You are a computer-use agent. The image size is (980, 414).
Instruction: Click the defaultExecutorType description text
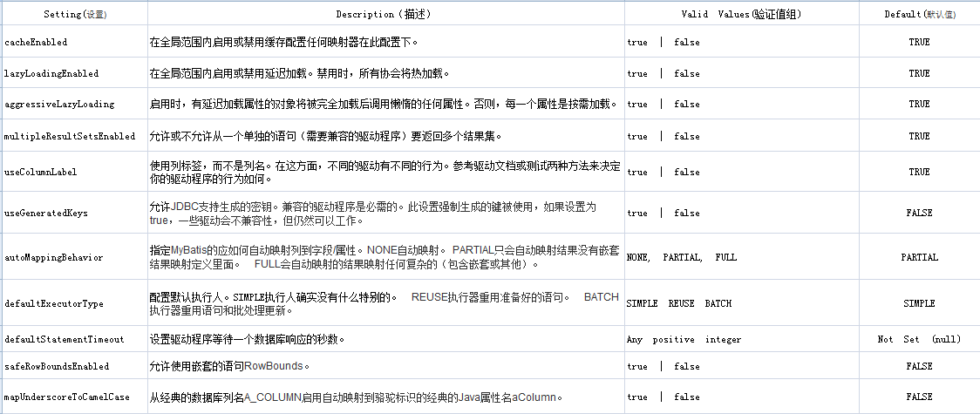384,303
